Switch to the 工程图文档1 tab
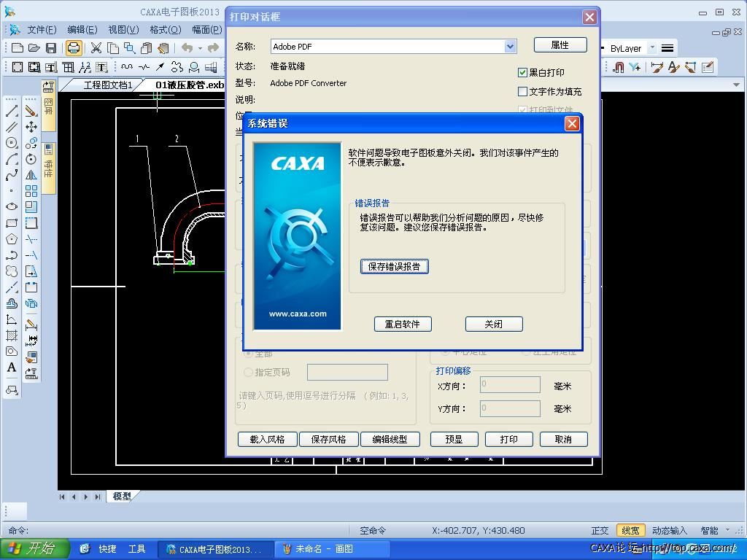Image resolution: width=747 pixels, height=560 pixels. [x=107, y=85]
